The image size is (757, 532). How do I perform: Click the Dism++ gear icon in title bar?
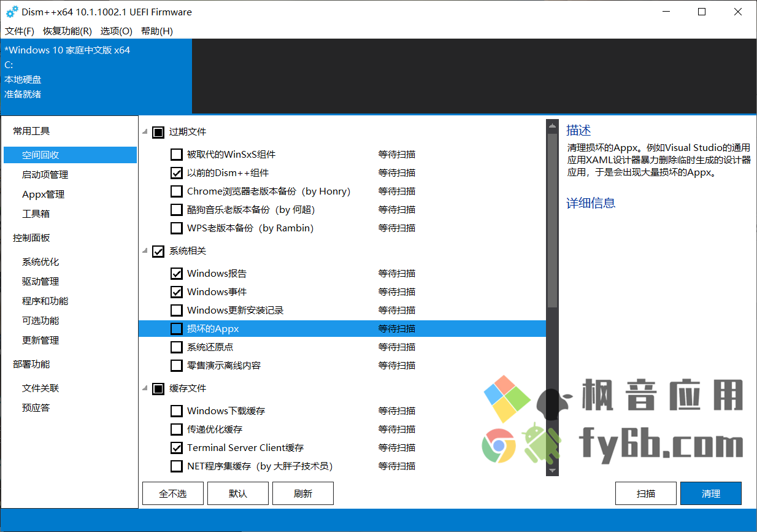(x=12, y=12)
